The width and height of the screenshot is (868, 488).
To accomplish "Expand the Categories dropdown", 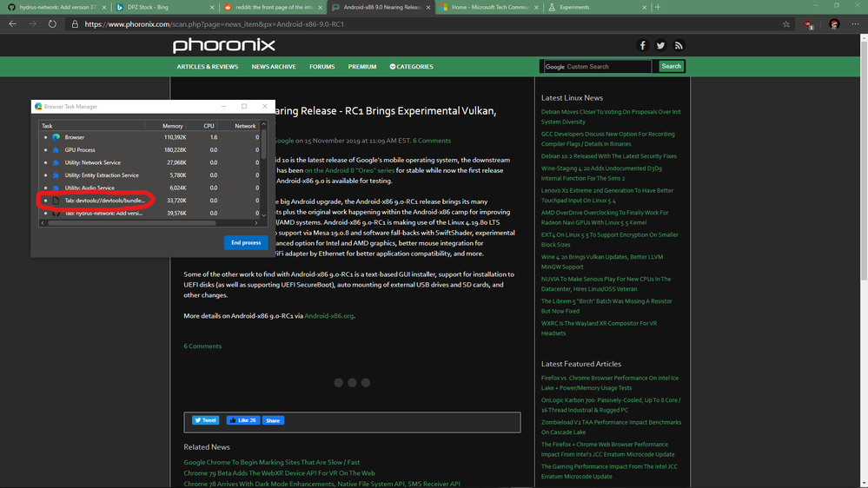I will [x=411, y=66].
